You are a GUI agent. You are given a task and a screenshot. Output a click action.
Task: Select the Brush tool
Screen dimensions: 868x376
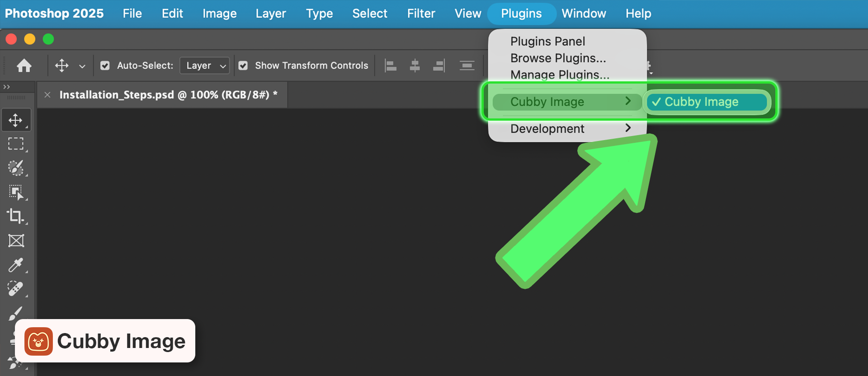pyautogui.click(x=16, y=313)
